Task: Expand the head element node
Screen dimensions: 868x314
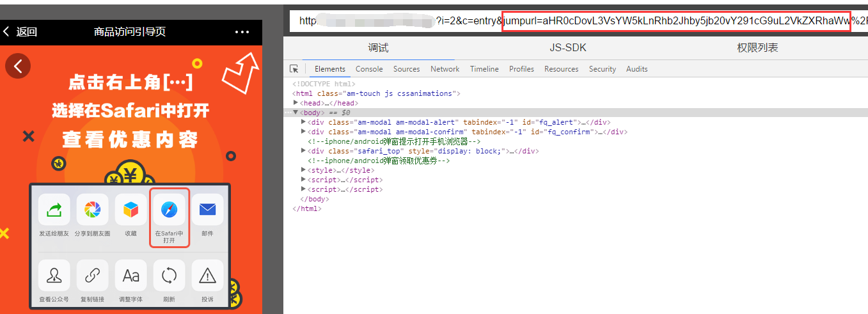Action: [x=296, y=103]
